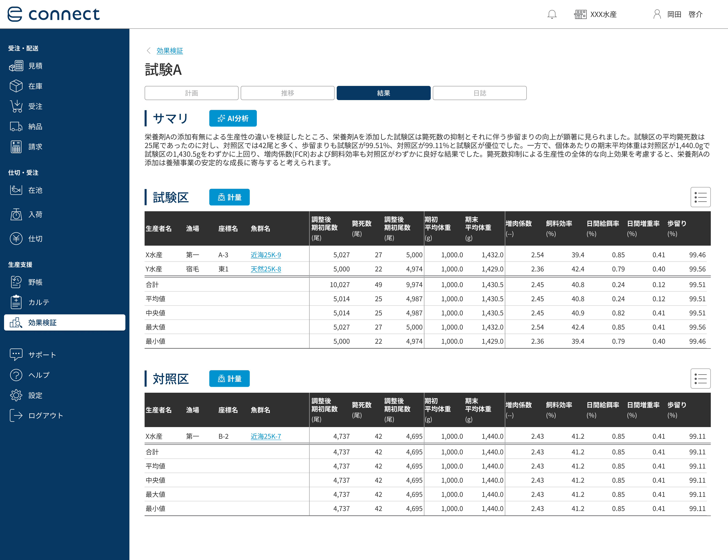
Task: Open 仕切 yen circle icon
Action: (16, 239)
